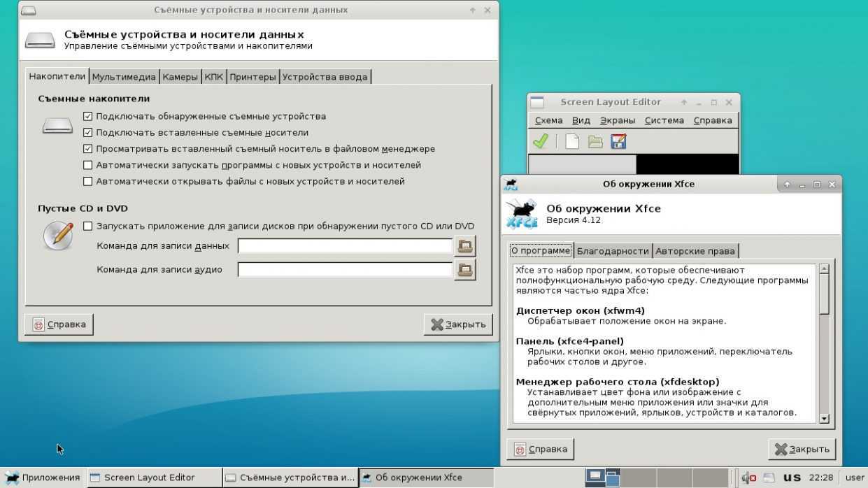
Task: Browse for data burning command folder icon
Action: pos(465,246)
